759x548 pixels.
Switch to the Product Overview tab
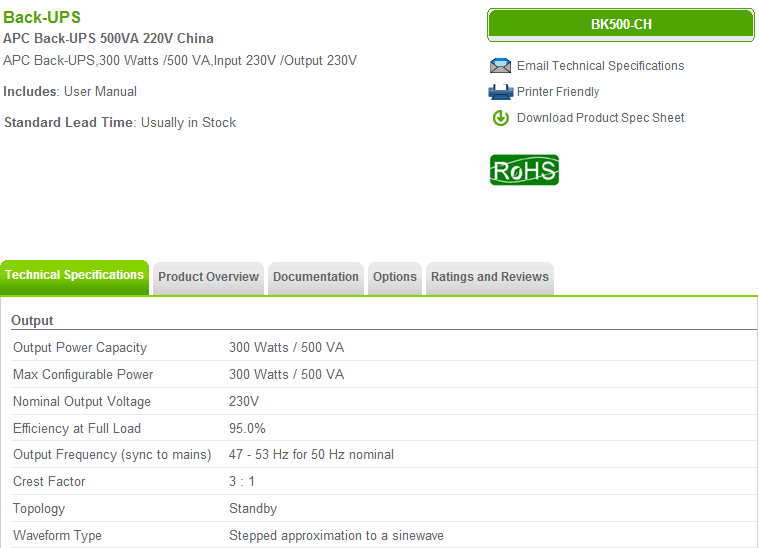point(208,278)
